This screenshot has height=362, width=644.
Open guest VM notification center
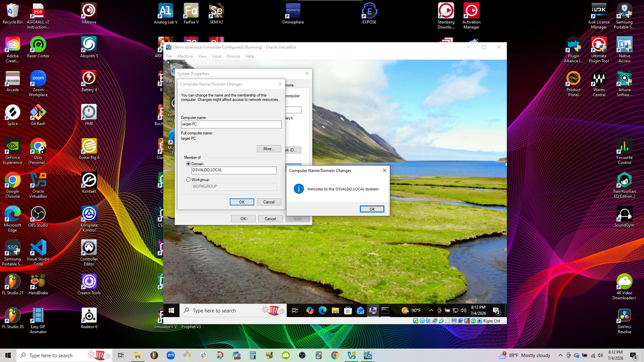497,311
